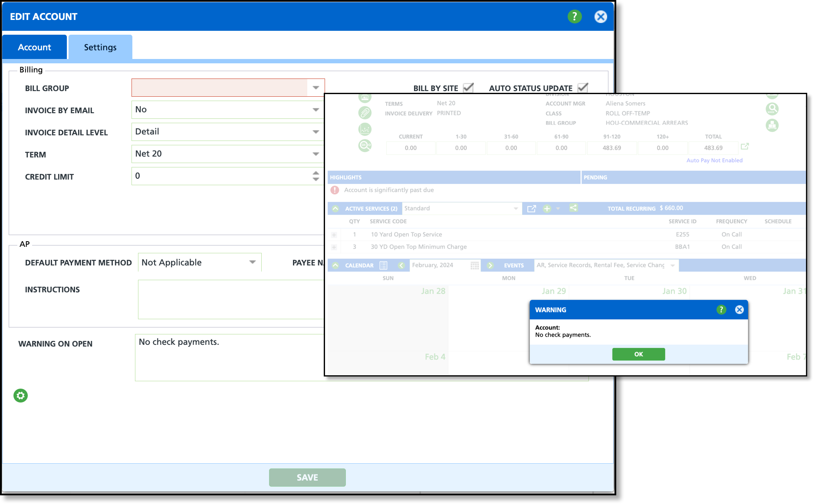Click the HOU-COMMERCIAL ARREARS bill group value
815x504 pixels.
647,123
